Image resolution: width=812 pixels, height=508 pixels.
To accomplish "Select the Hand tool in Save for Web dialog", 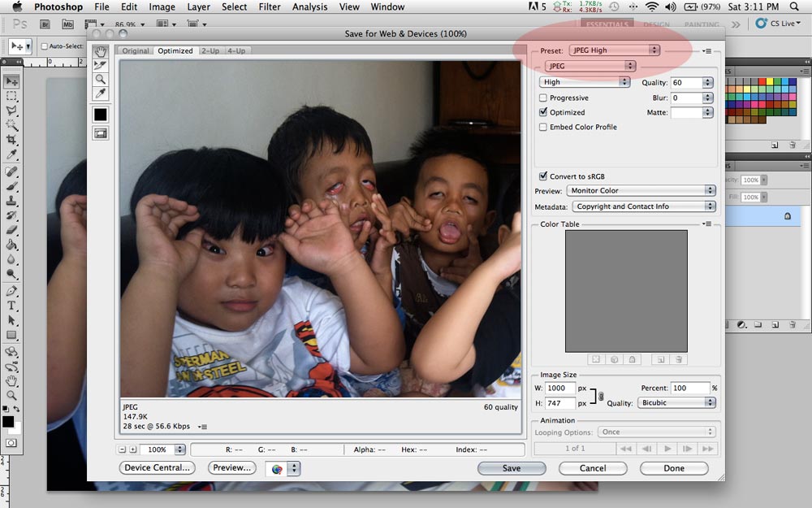I will coord(101,52).
